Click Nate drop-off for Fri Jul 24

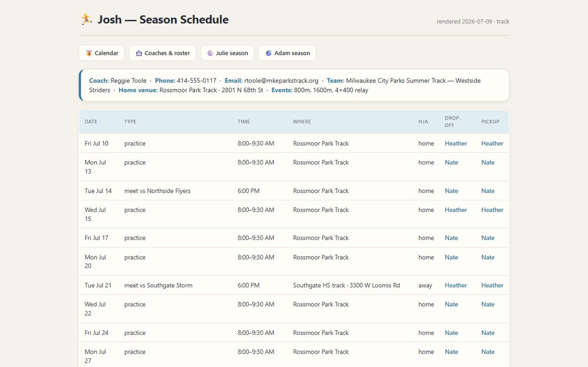pyautogui.click(x=451, y=332)
